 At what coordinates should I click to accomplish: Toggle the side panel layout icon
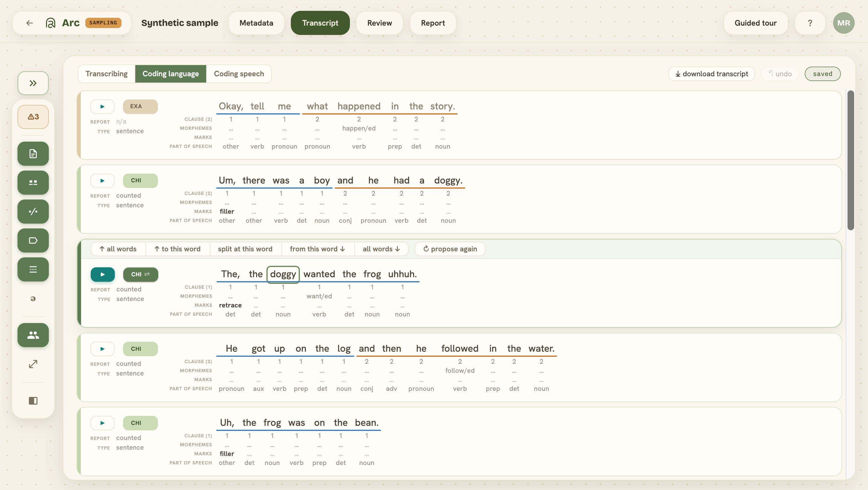[33, 401]
